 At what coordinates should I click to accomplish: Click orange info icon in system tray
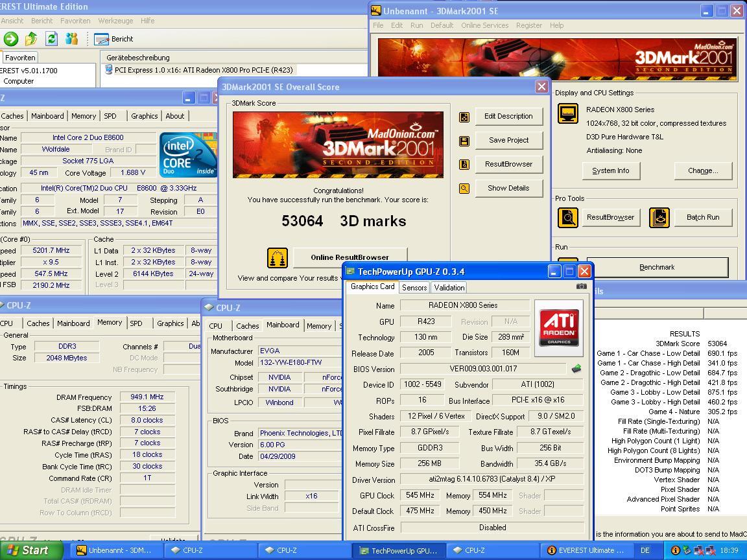[x=676, y=550]
